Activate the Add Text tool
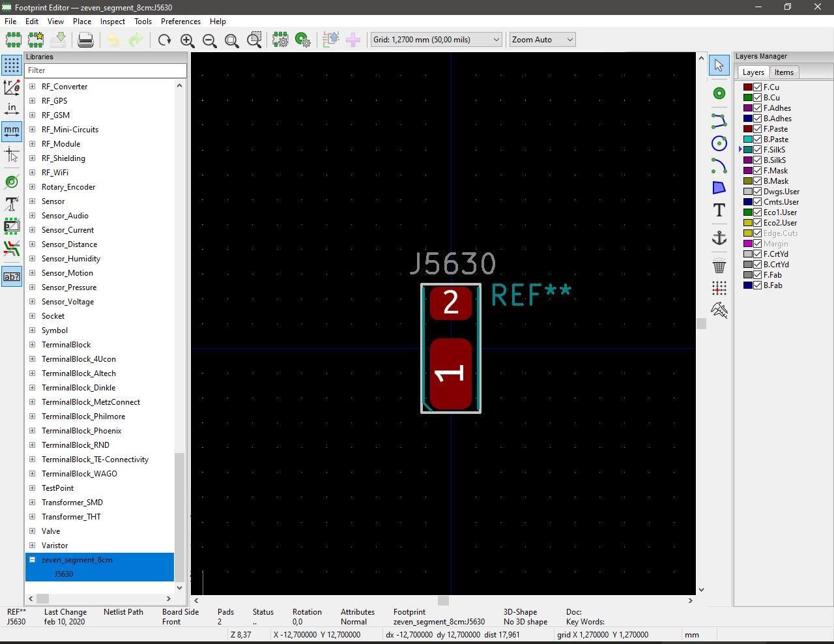The height and width of the screenshot is (644, 834). click(x=719, y=211)
